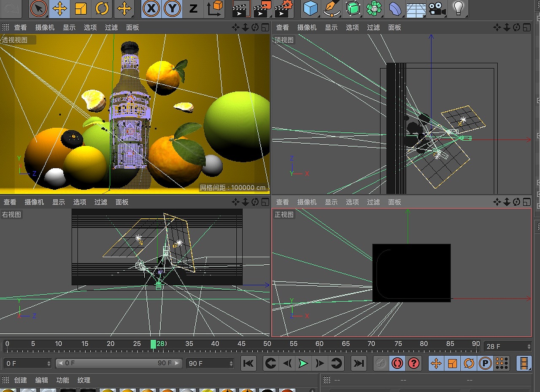Open 选项 menu in the top view
The width and height of the screenshot is (540, 392).
(352, 27)
